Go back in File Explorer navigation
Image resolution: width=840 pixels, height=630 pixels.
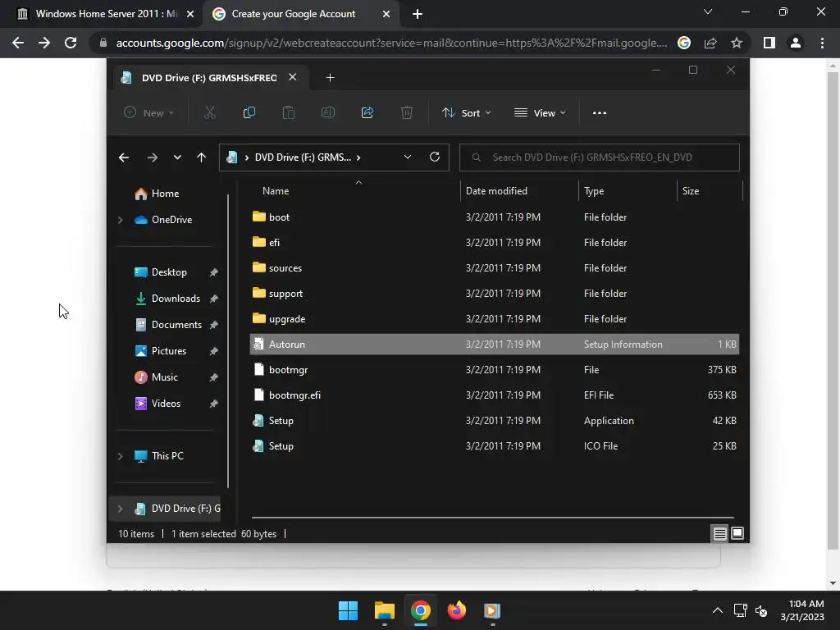coord(124,157)
